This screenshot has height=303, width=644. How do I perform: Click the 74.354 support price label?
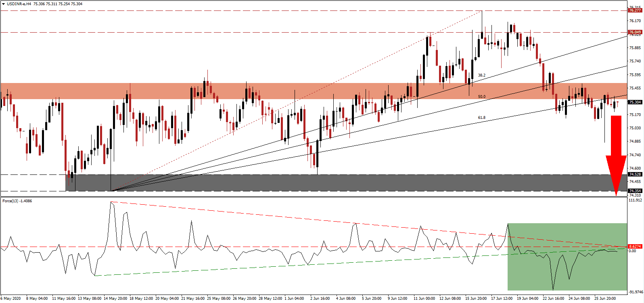635,191
